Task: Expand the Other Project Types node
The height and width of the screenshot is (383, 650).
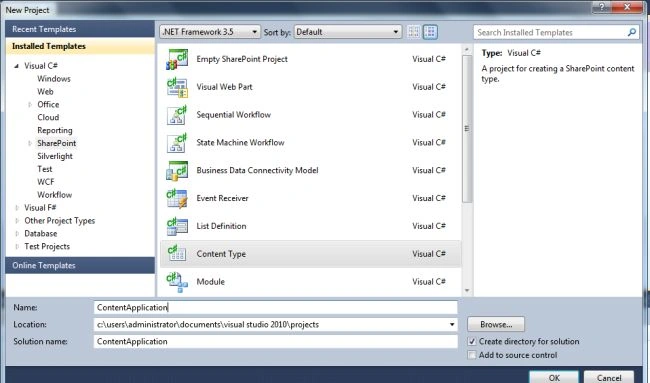Action: (x=17, y=221)
